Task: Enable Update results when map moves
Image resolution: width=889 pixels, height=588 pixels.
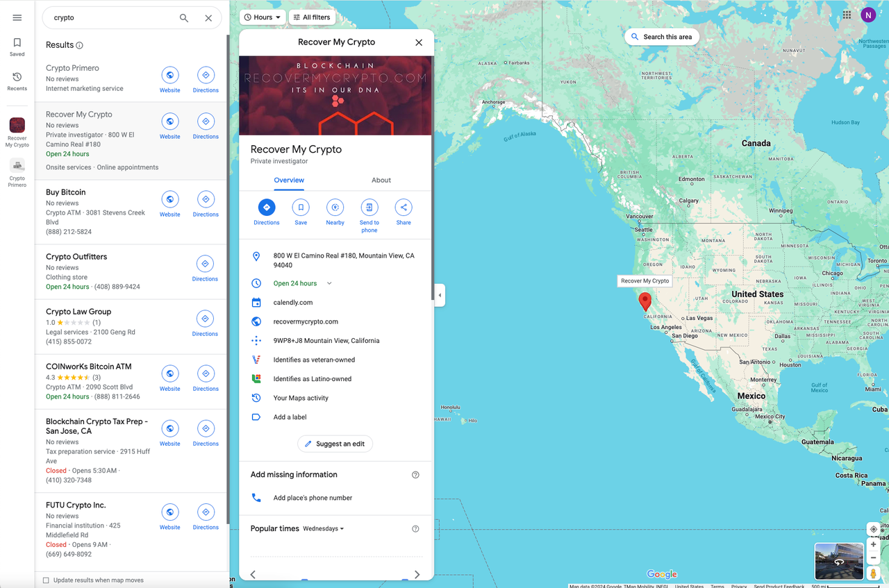Action: 46,580
